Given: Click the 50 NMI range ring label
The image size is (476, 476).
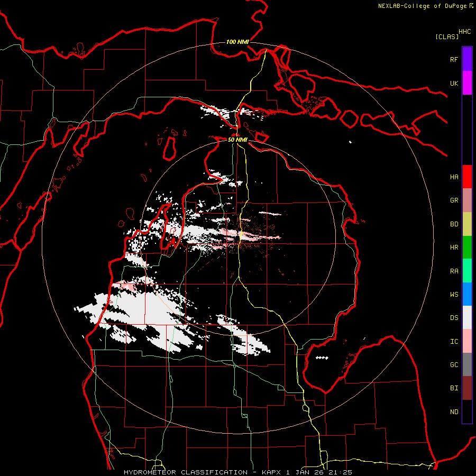Looking at the screenshot, I should [237, 140].
